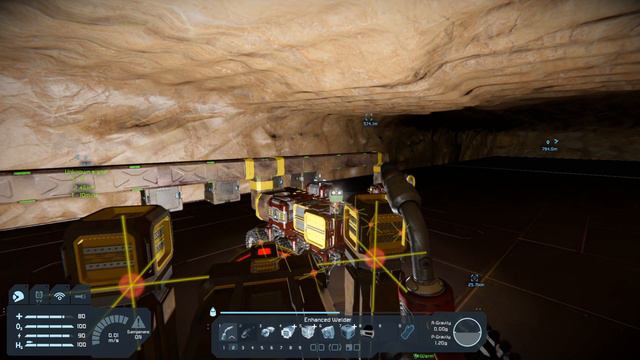Switch to toolbar page 9
This screenshot has height=360, width=640.
300,347
